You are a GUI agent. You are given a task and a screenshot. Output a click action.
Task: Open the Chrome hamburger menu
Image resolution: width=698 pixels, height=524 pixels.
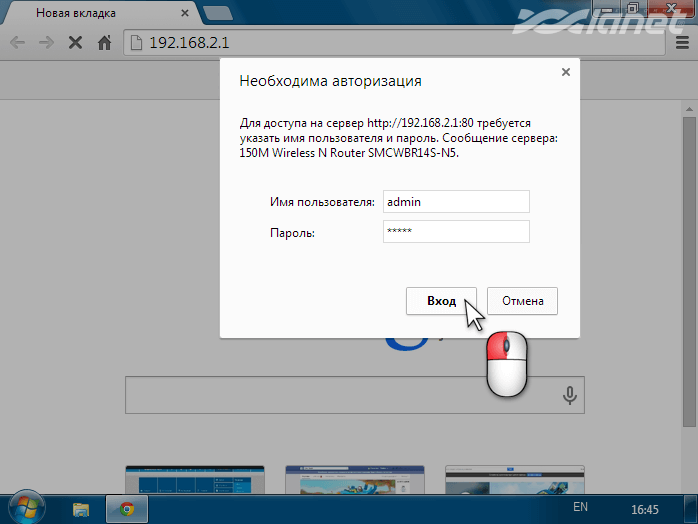(679, 44)
